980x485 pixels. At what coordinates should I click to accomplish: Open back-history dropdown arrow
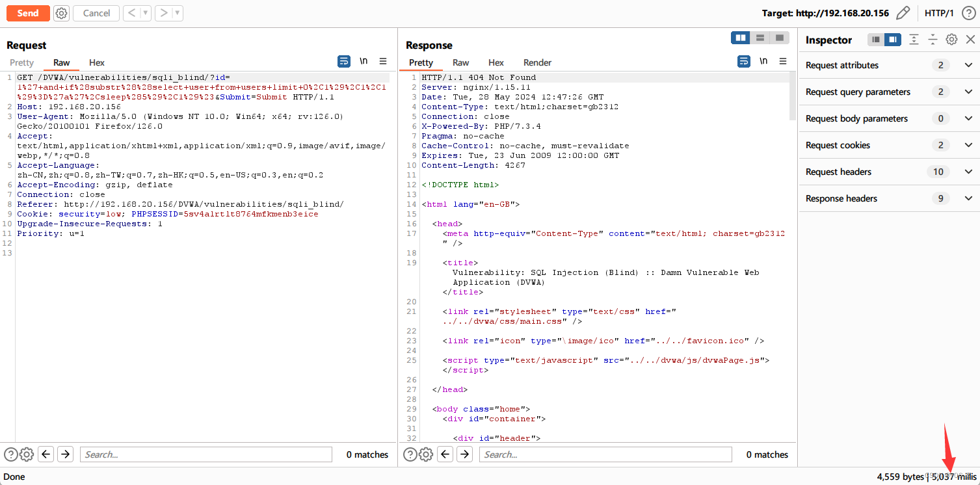146,13
